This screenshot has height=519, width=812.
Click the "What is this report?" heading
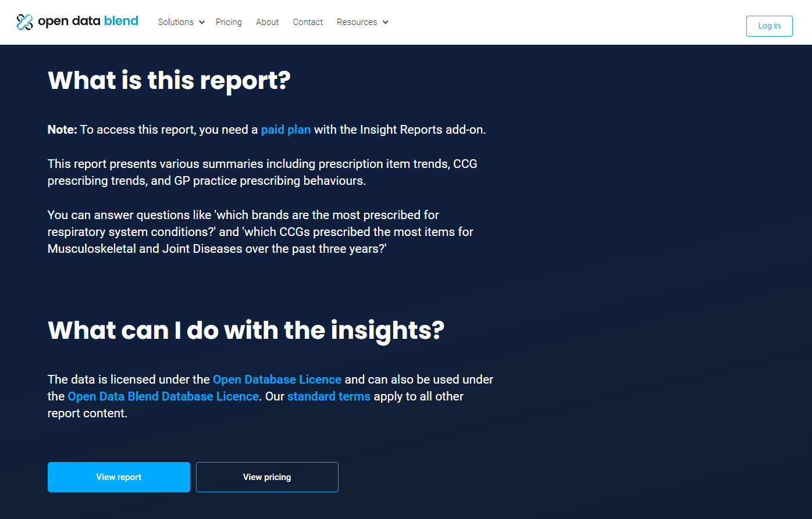click(169, 80)
